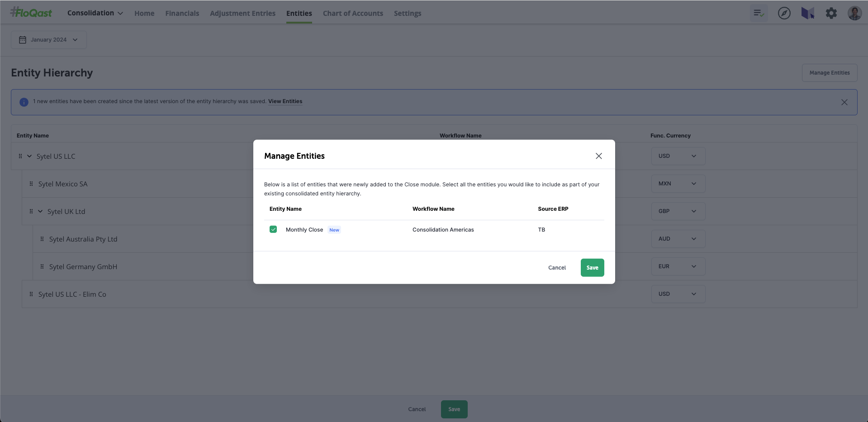Open the AUD currency dropdown

(678, 239)
